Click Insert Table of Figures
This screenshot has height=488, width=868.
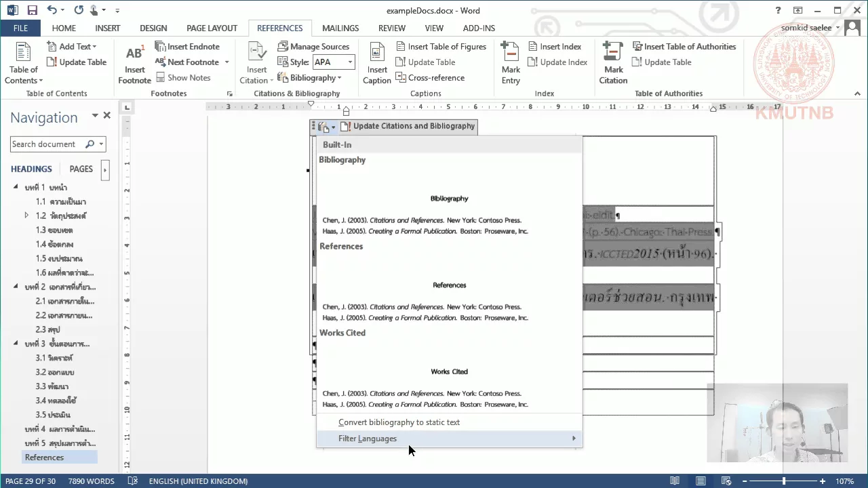pos(441,47)
